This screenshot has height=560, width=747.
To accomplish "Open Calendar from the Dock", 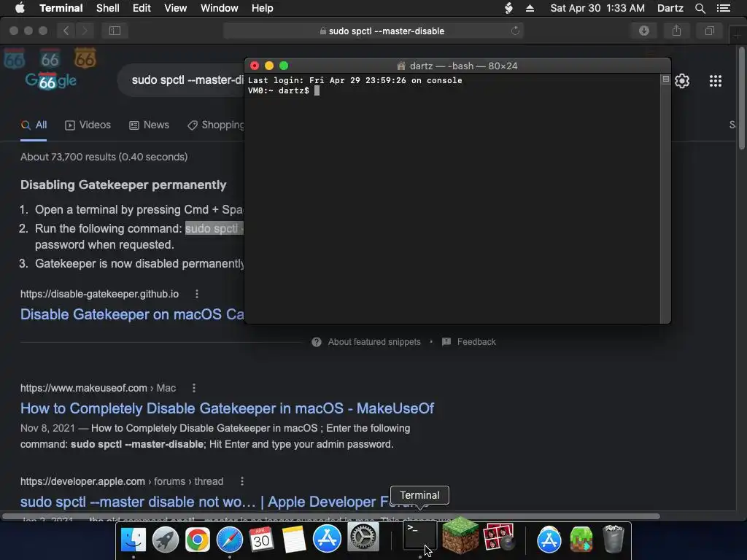I will (x=262, y=540).
